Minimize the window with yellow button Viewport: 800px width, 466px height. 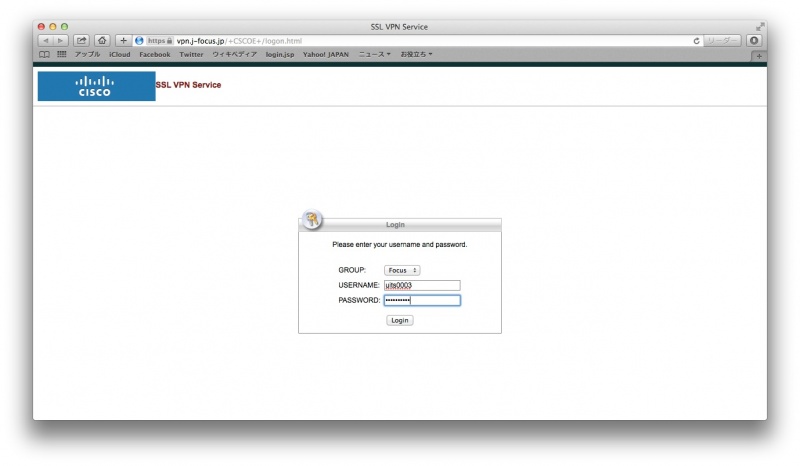(53, 27)
